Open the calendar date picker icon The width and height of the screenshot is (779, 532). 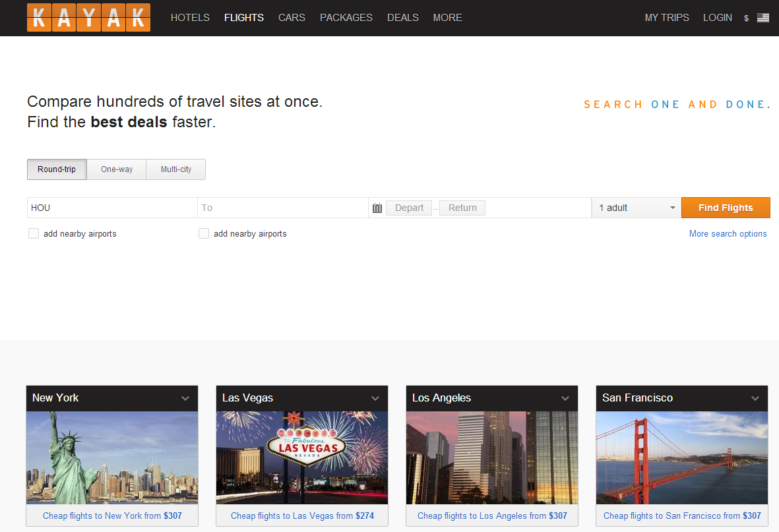coord(377,208)
